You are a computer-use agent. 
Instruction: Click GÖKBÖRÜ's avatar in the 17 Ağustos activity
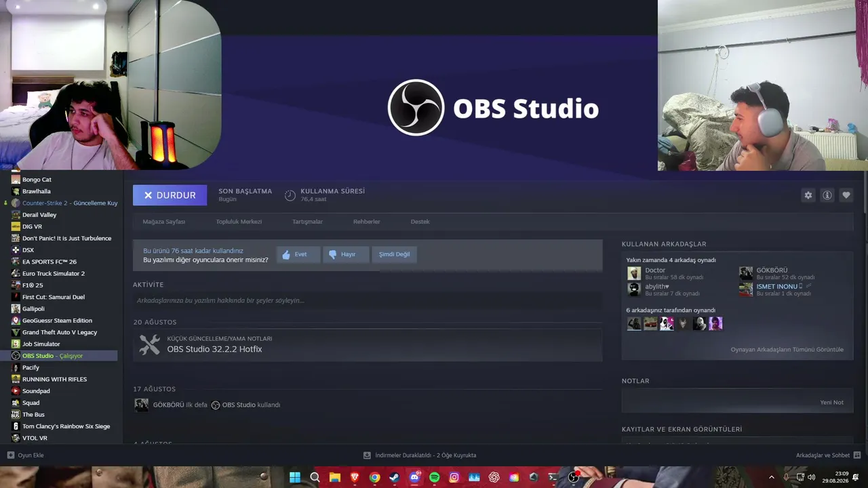click(x=141, y=405)
